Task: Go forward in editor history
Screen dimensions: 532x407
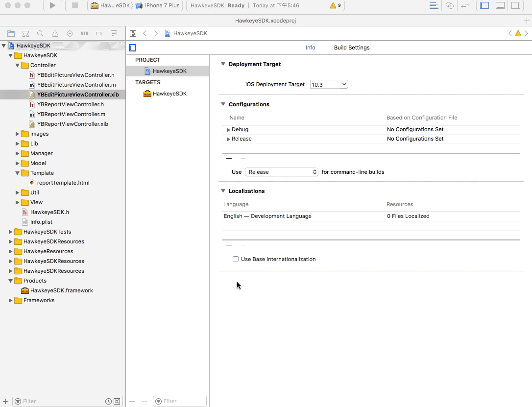Action: [156, 33]
